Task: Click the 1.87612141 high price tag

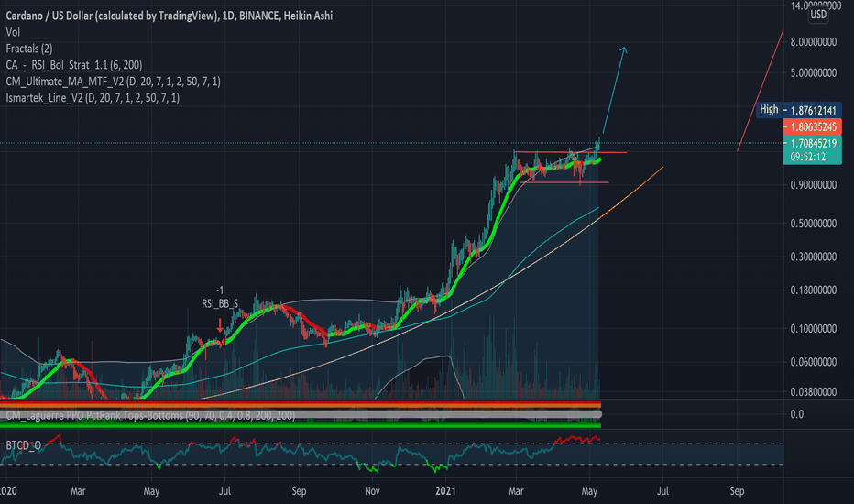Action: [813, 110]
